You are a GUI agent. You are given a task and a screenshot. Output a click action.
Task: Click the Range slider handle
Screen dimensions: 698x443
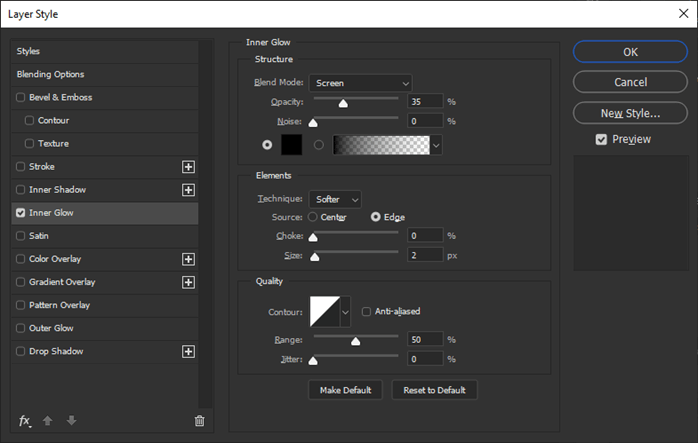[x=355, y=341]
